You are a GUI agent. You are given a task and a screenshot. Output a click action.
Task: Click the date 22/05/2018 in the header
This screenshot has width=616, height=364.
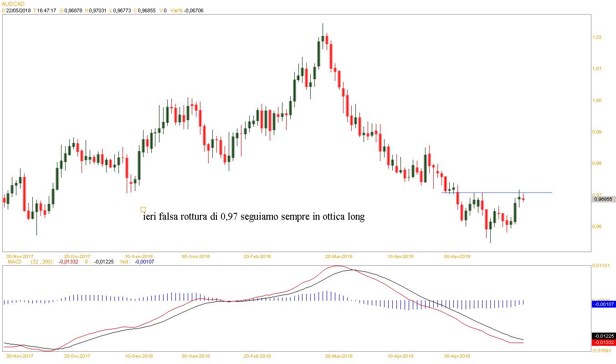[18, 10]
